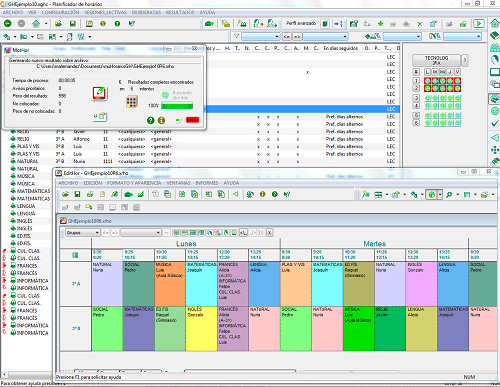Click the row 4 button in availability grid
The width and height of the screenshot is (500, 387).
416,106
